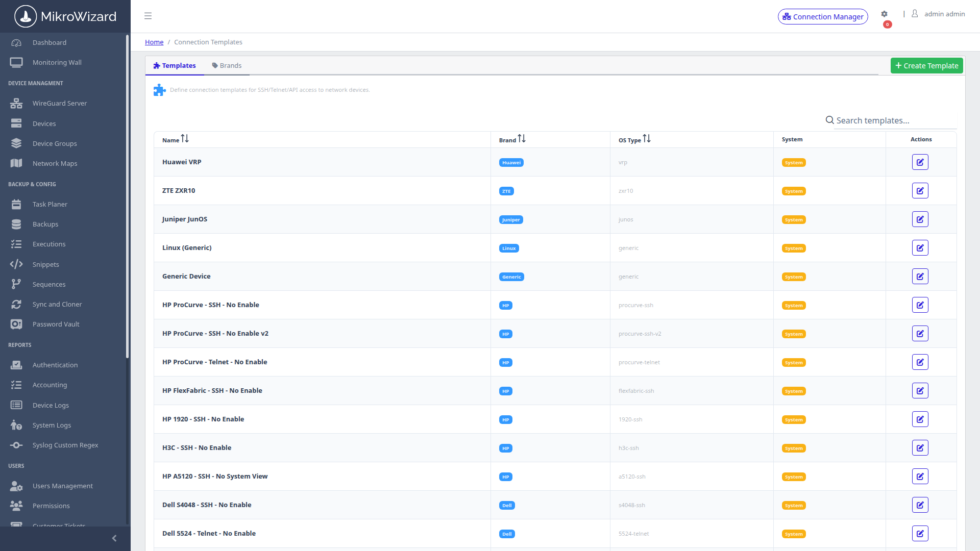Click the Authentication report icon
This screenshot has width=980, height=551.
pyautogui.click(x=16, y=365)
